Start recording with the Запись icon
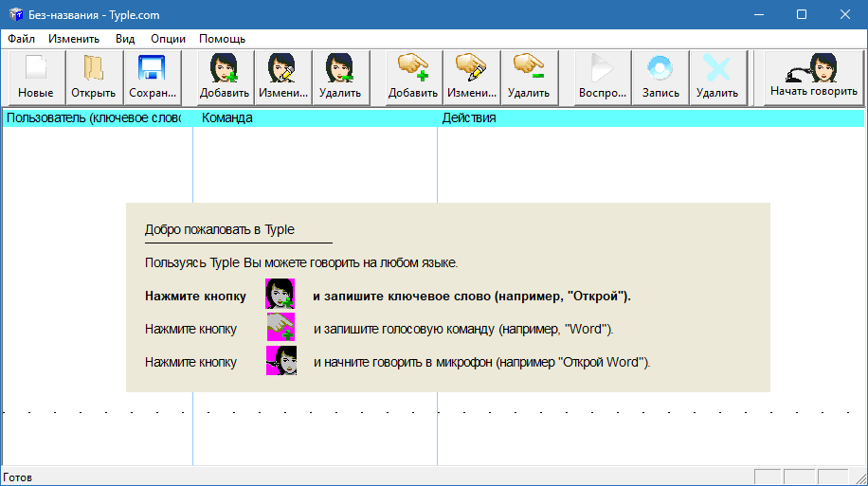Image resolution: width=868 pixels, height=486 pixels. coord(660,78)
